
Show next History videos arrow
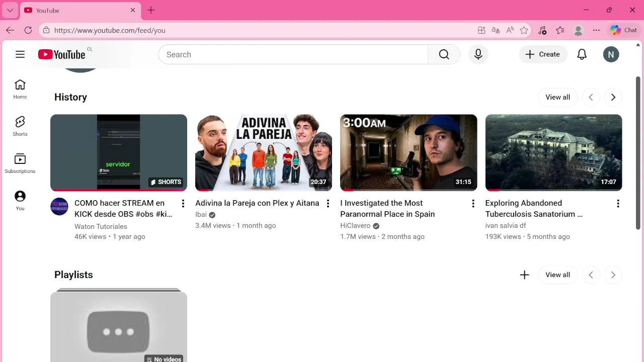[x=613, y=97]
